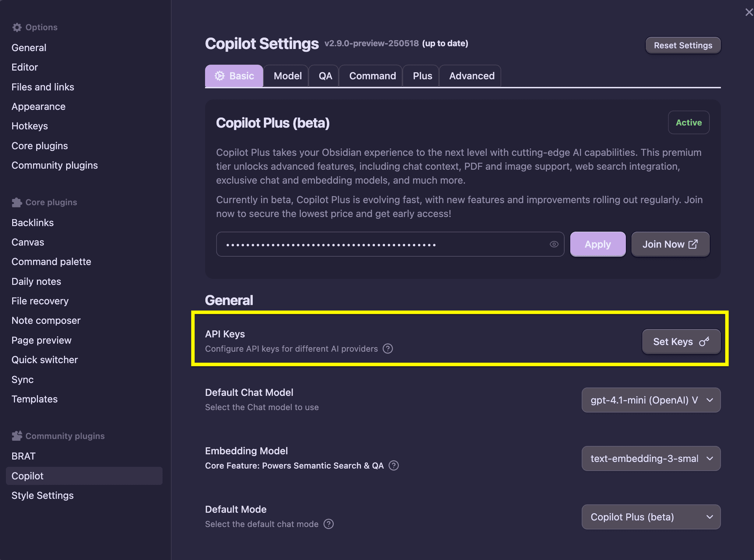
Task: Select Style Settings in the sidebar
Action: click(42, 495)
